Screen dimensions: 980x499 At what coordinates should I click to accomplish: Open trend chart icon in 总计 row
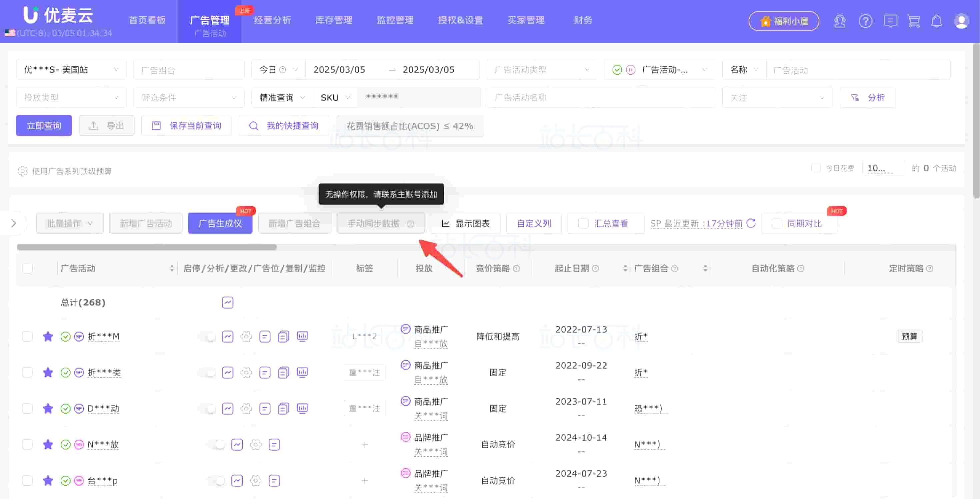pyautogui.click(x=227, y=303)
